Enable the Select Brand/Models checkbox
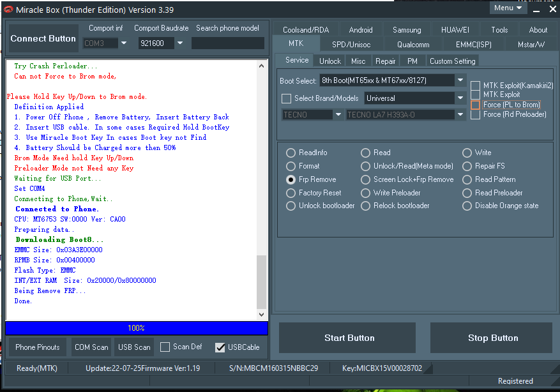The image size is (560, 392). point(287,98)
